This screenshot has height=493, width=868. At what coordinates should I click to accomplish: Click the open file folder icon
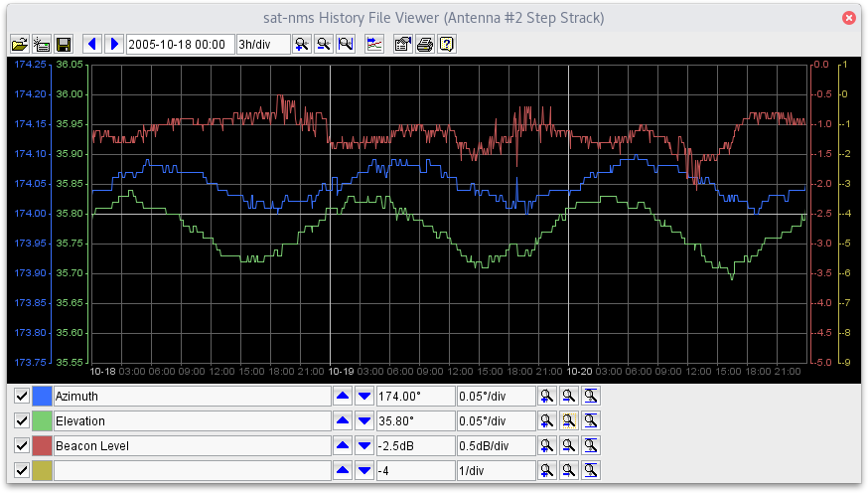coord(19,44)
